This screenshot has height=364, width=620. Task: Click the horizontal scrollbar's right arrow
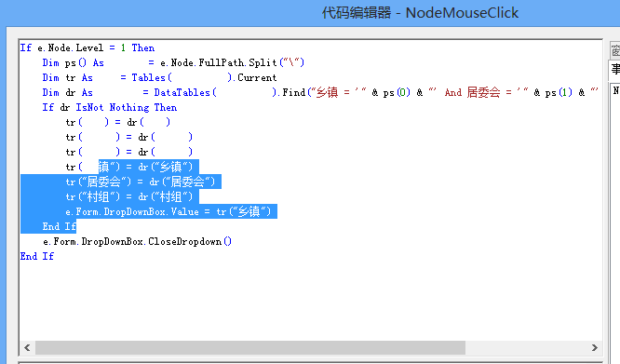tap(594, 348)
